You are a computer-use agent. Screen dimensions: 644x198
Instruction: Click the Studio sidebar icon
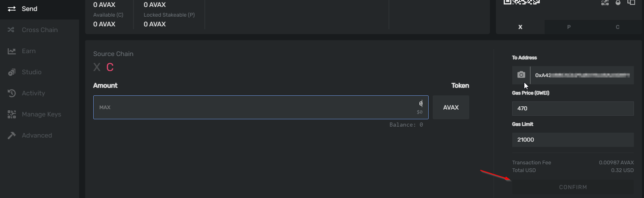pos(12,72)
